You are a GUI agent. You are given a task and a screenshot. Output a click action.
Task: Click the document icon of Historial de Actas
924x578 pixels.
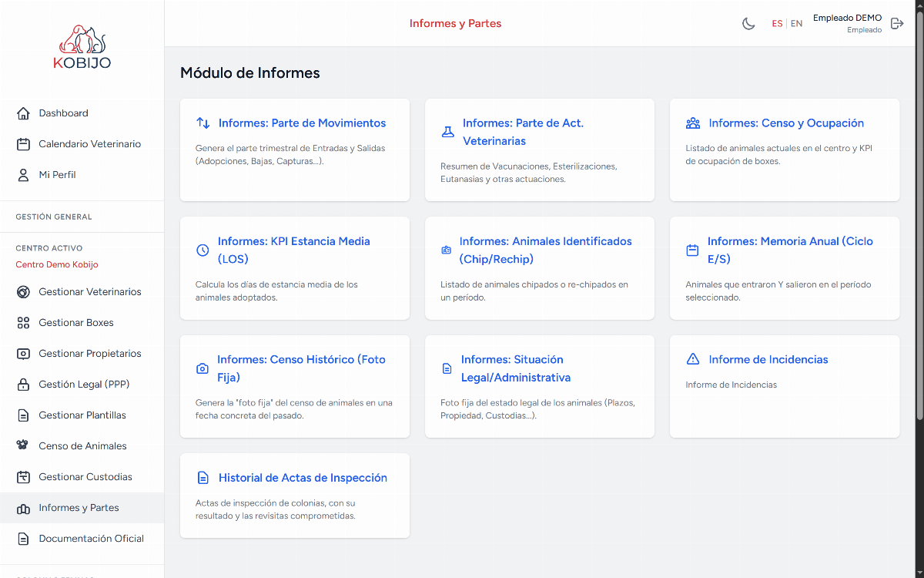coord(203,478)
